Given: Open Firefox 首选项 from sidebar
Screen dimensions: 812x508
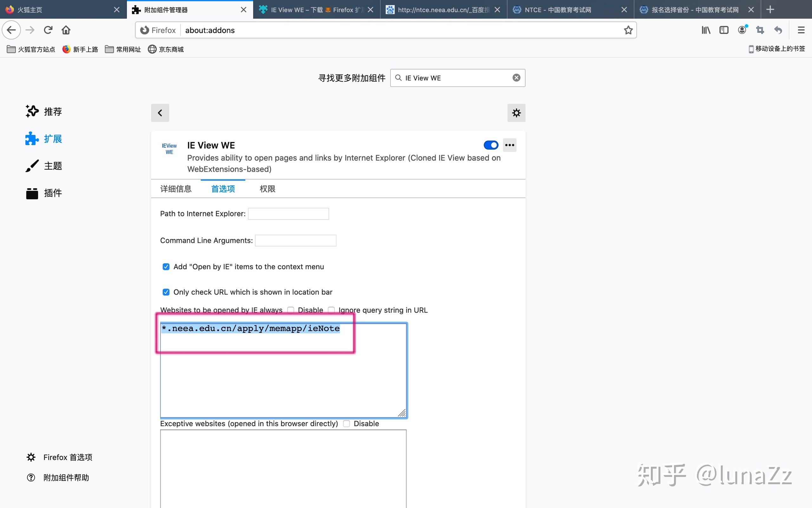Looking at the screenshot, I should [x=59, y=457].
